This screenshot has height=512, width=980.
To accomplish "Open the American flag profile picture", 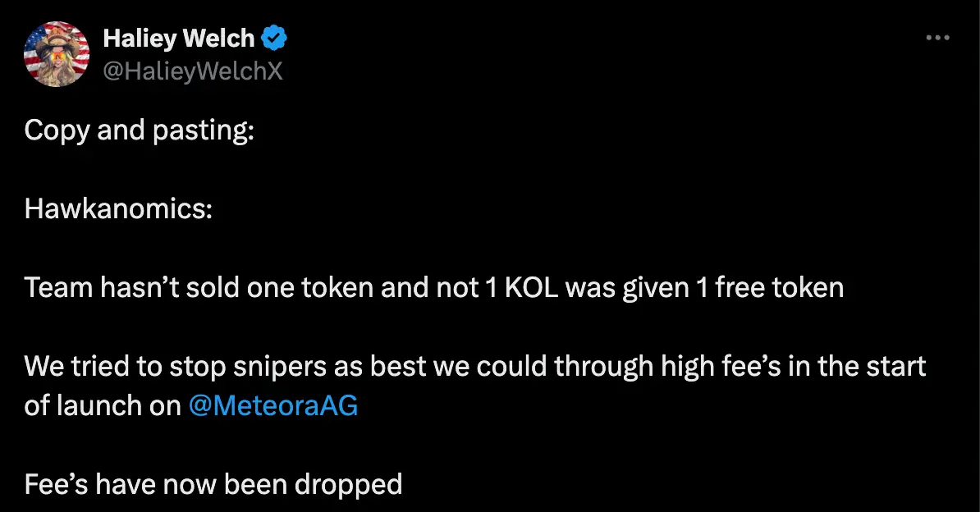I will [57, 53].
